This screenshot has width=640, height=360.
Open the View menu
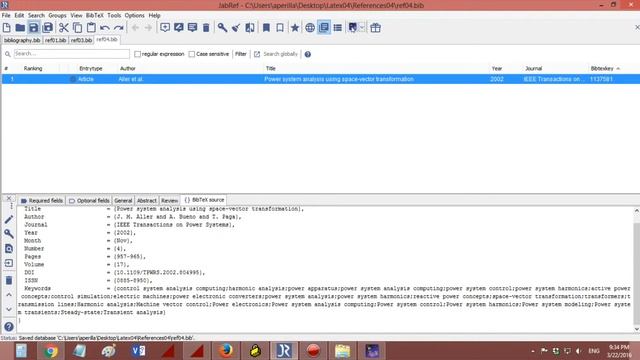click(76, 16)
